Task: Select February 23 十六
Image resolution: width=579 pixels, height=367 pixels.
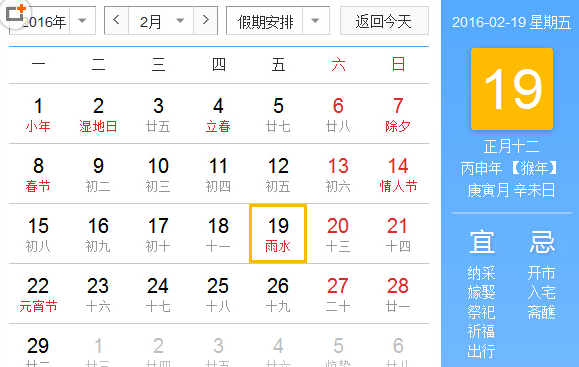Action: 98,294
